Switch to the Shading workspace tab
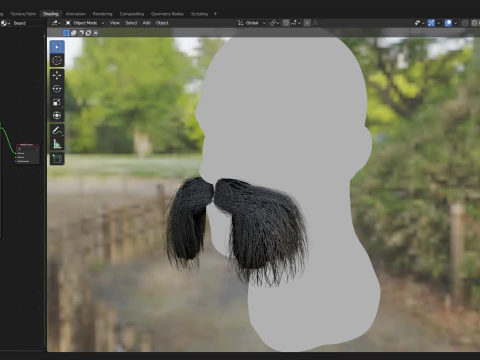 coord(51,14)
